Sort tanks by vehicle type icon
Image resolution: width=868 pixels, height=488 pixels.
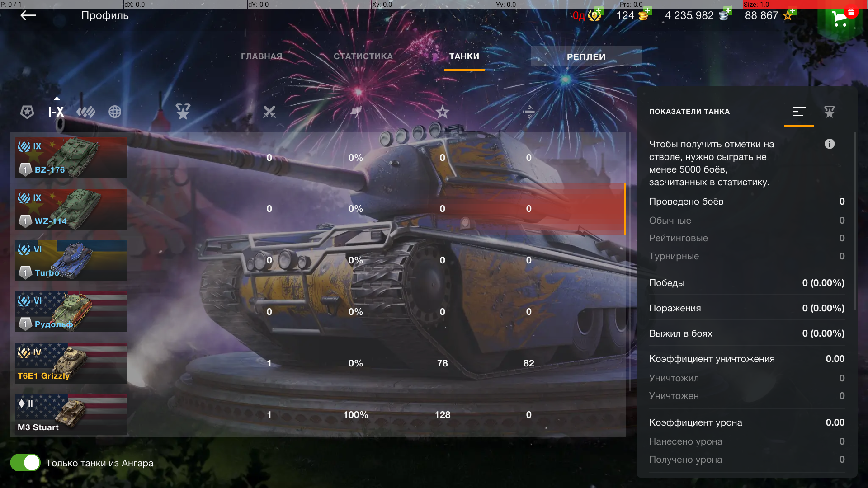pyautogui.click(x=86, y=112)
